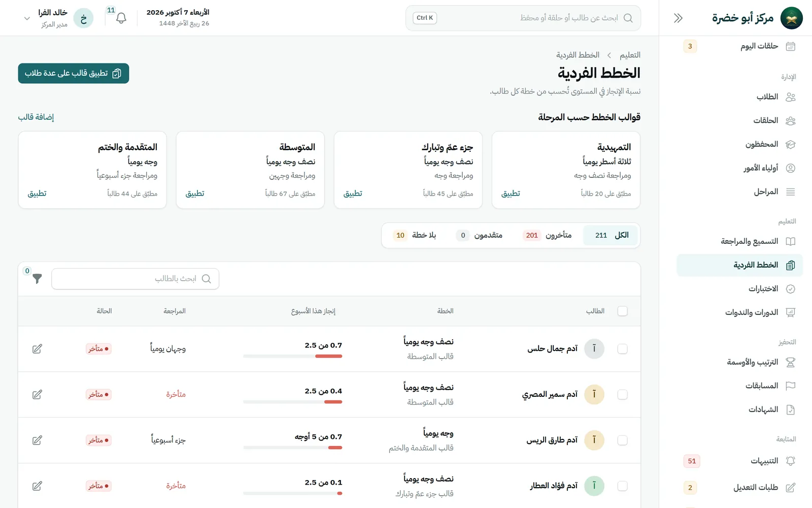The width and height of the screenshot is (812, 508).
Task: Check the box for آدم فؤاد العطار
Action: pos(623,486)
